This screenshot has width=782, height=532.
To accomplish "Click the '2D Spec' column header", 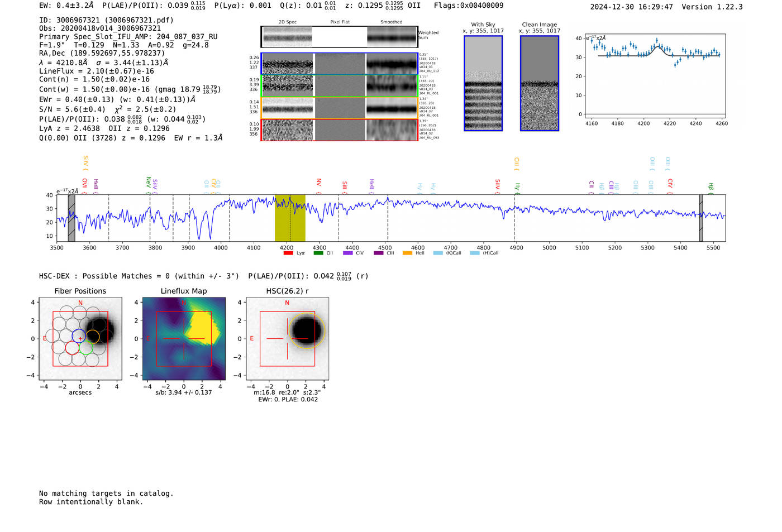I will [x=288, y=22].
